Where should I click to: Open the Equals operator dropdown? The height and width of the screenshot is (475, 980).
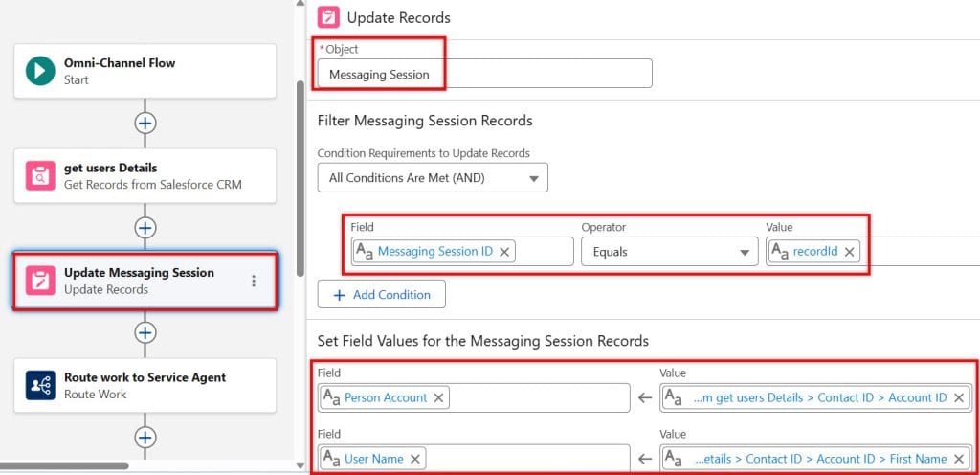(669, 252)
